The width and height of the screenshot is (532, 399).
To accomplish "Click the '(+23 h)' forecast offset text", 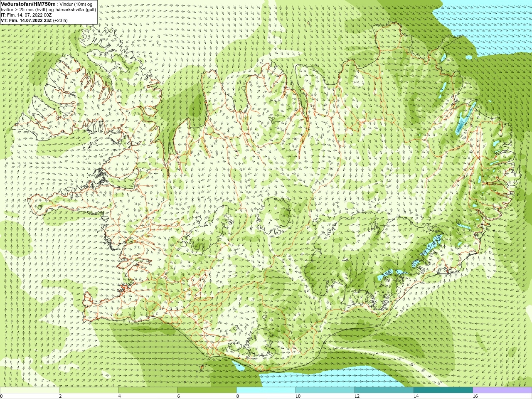I will (x=60, y=20).
